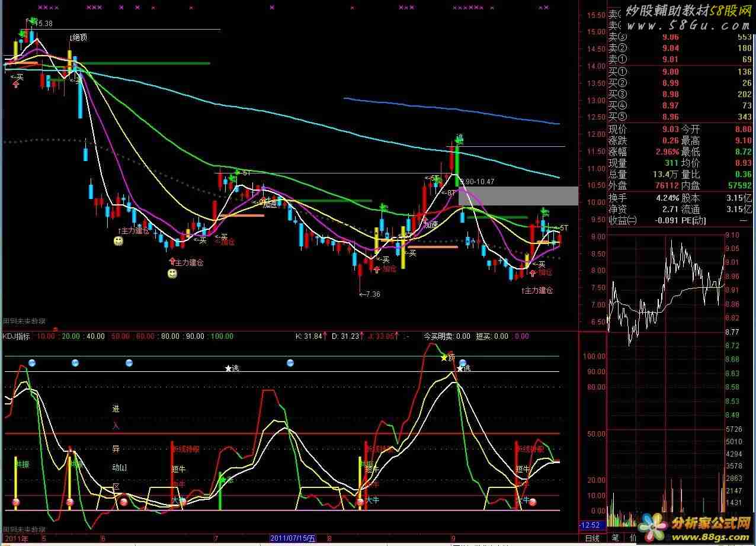
Task: Click the 绝顶 annotation on chart
Action: coord(78,37)
